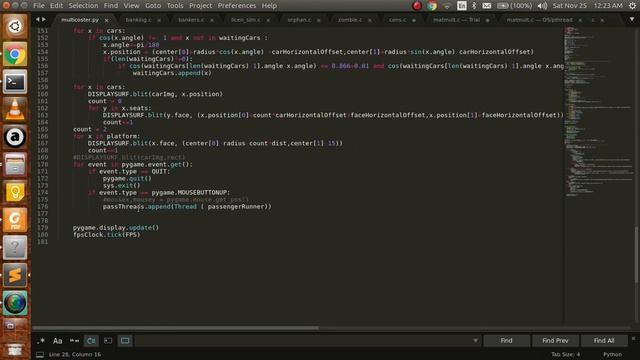Open the orange PDF reader in the dock
640x360 pixels.
pyautogui.click(x=15, y=220)
